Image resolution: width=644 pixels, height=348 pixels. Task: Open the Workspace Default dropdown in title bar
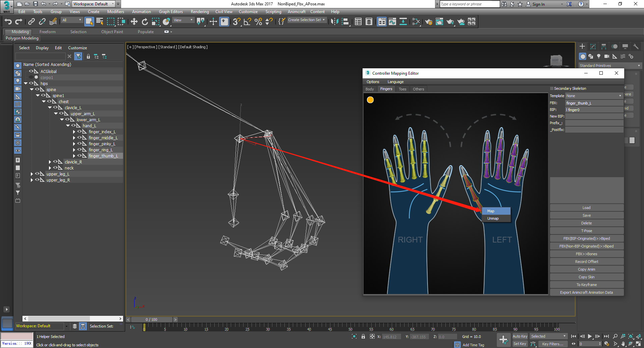click(94, 4)
